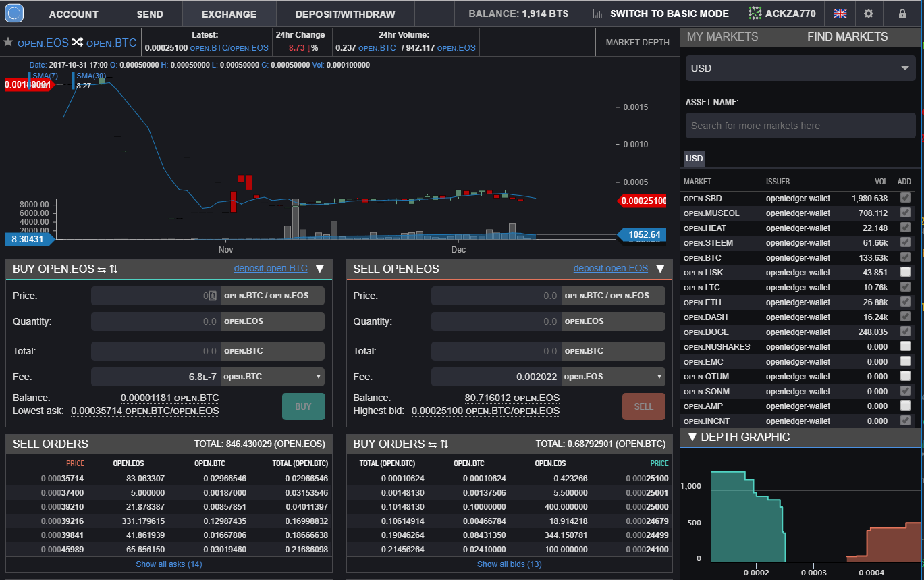Collapse the Depth Graphic section
This screenshot has width=924, height=580.
[692, 437]
